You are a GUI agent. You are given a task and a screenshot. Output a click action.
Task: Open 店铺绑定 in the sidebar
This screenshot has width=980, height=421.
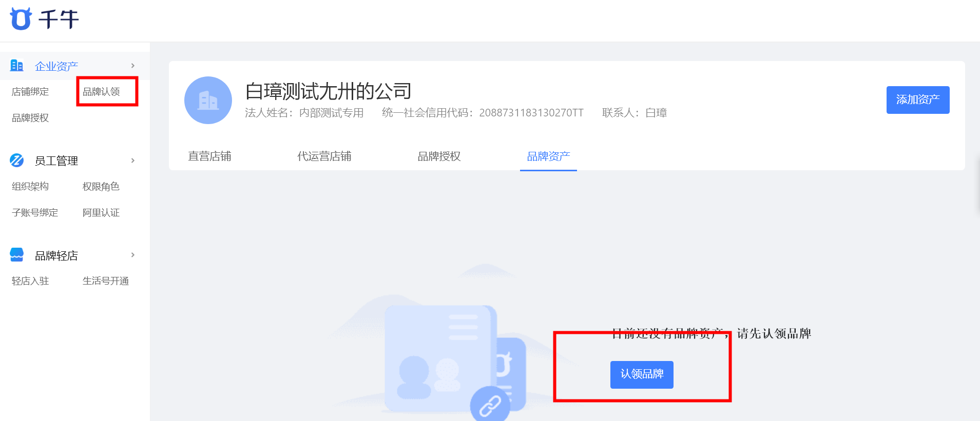30,92
